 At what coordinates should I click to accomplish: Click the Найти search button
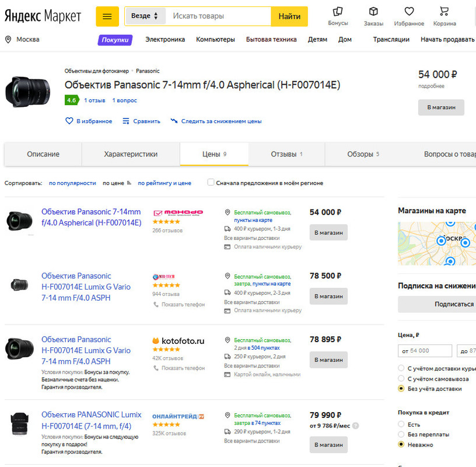coord(289,16)
